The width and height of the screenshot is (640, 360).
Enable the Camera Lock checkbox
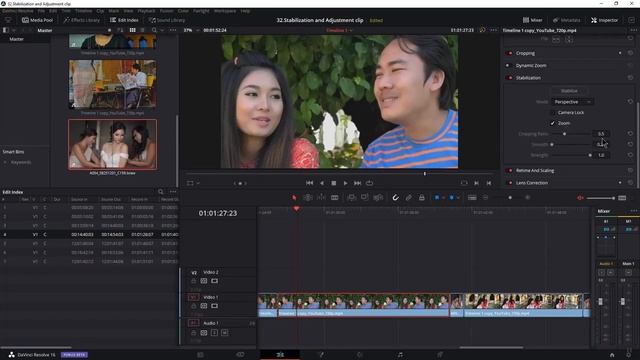coord(553,112)
